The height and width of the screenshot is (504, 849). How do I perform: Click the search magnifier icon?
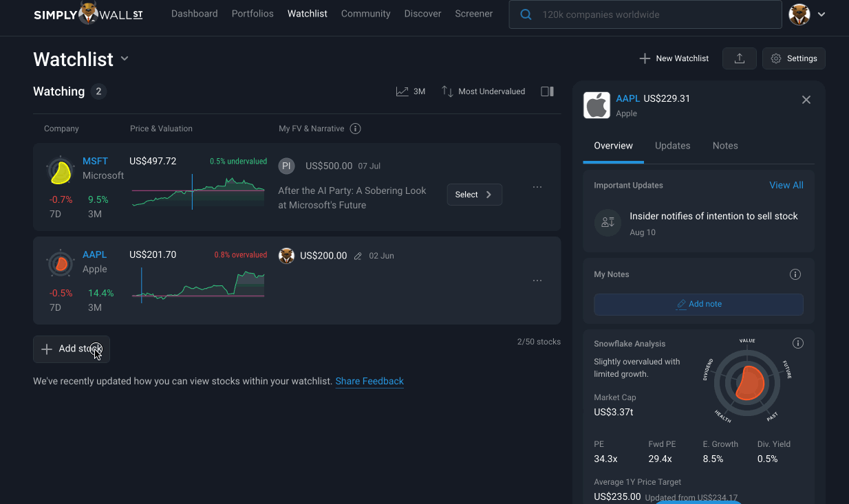pos(526,14)
